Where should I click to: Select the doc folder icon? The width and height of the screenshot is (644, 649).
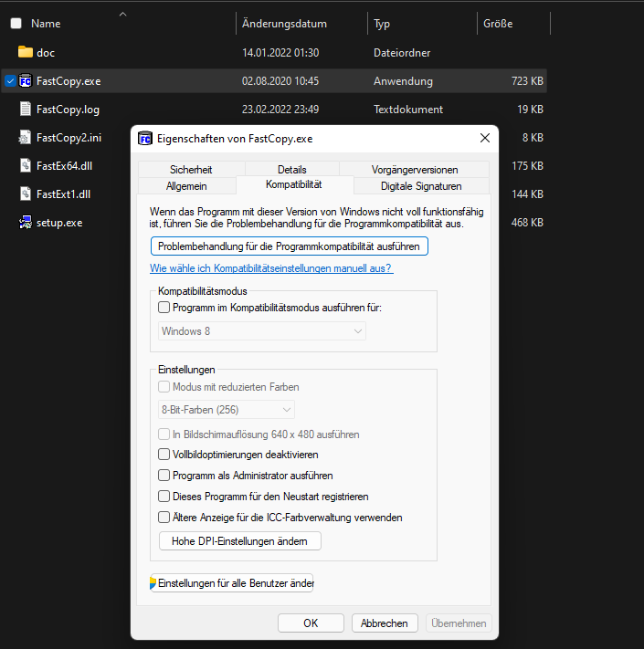tap(26, 52)
